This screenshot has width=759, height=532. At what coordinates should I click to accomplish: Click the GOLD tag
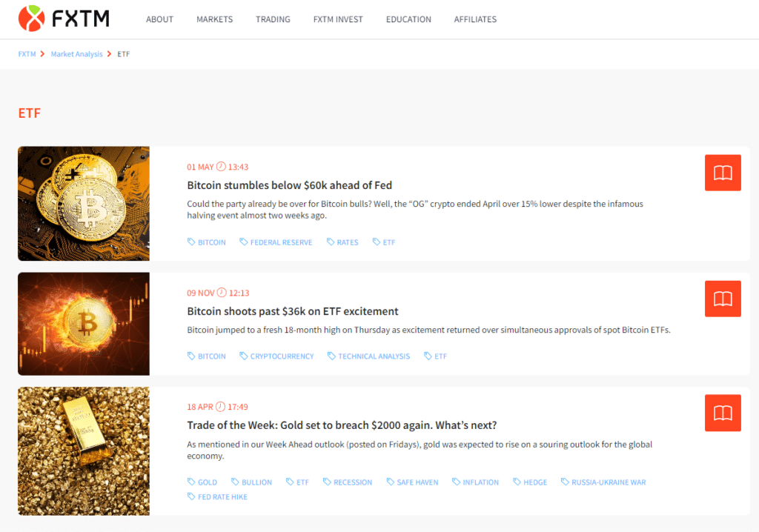click(x=202, y=482)
